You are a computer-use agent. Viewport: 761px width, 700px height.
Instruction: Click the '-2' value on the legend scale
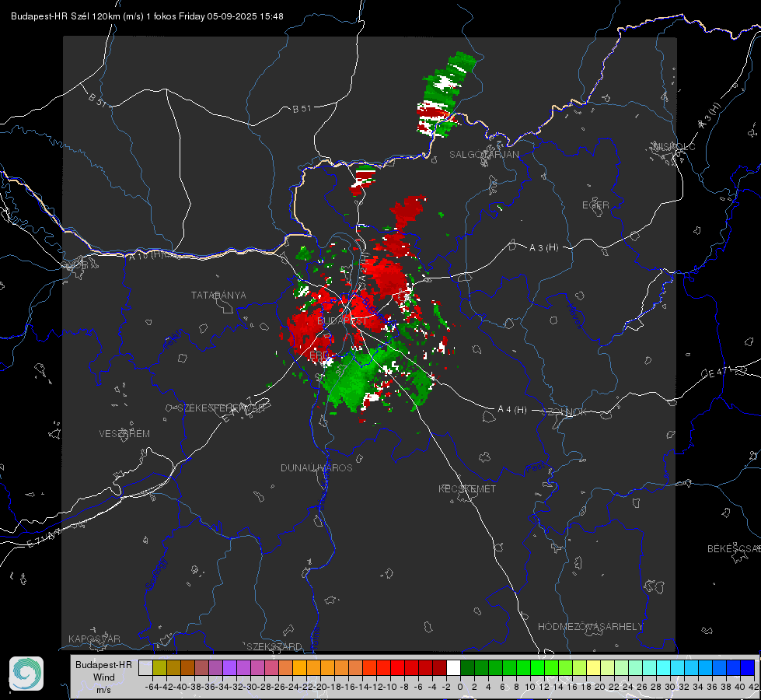click(x=446, y=687)
